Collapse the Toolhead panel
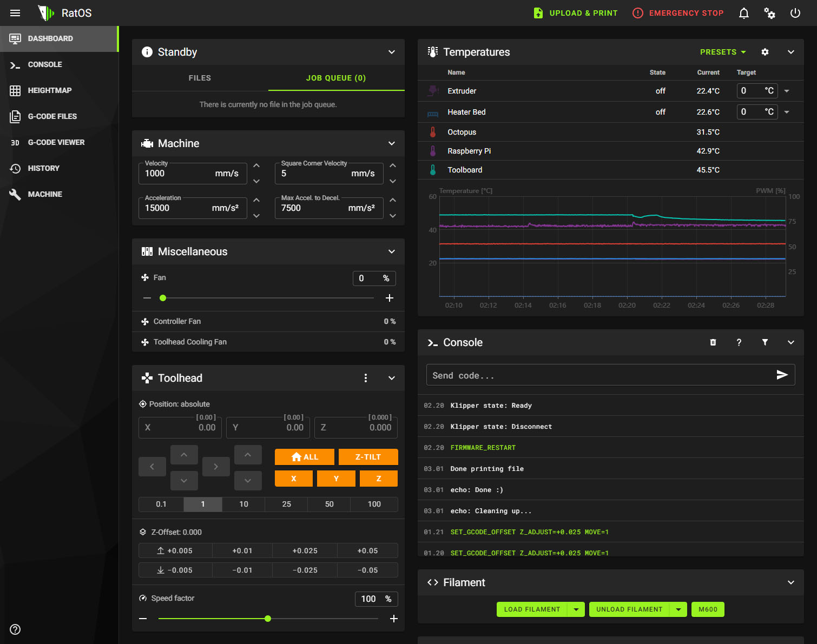817x644 pixels. click(x=392, y=378)
